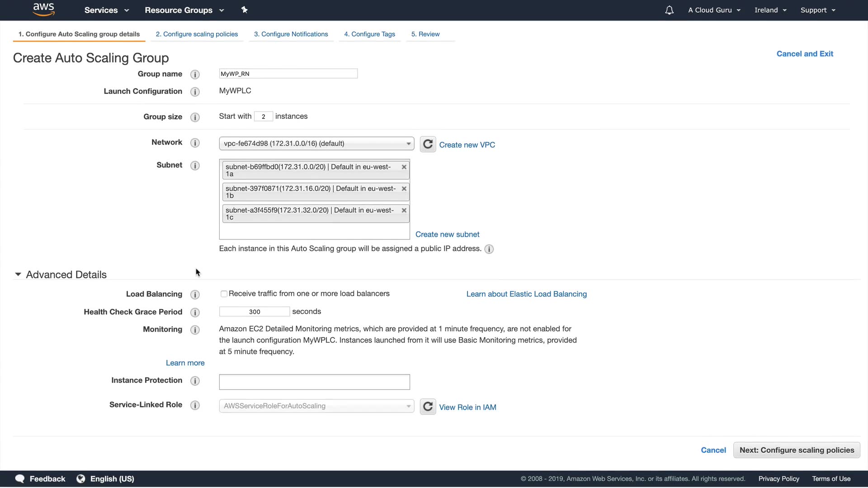Remove eu-west-1a subnet with its X icon
This screenshot has width=868, height=488.
[404, 167]
